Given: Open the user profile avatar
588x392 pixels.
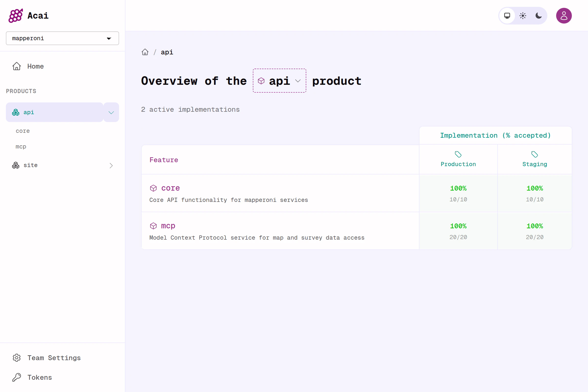Looking at the screenshot, I should (x=563, y=15).
